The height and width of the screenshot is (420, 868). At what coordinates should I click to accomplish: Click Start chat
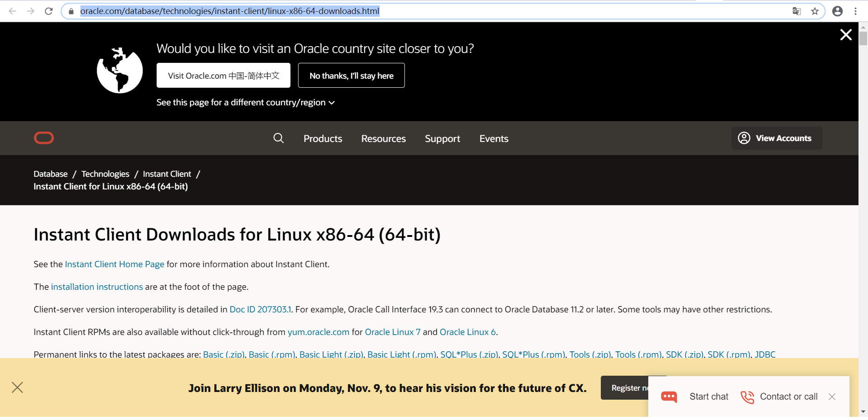[709, 396]
